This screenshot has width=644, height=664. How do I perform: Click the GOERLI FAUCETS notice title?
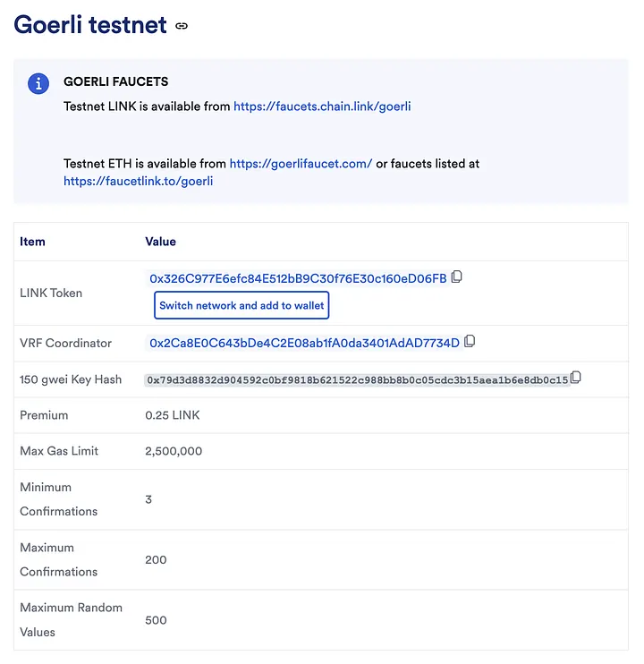click(116, 82)
